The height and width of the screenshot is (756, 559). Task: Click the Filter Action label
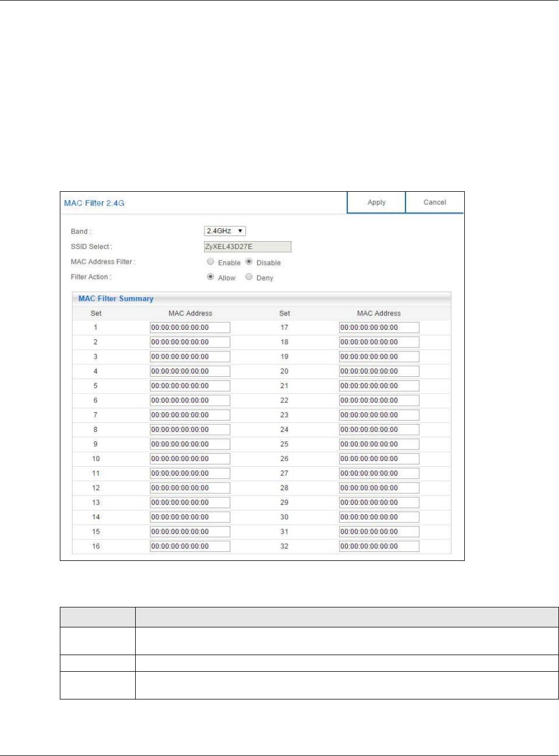[91, 277]
